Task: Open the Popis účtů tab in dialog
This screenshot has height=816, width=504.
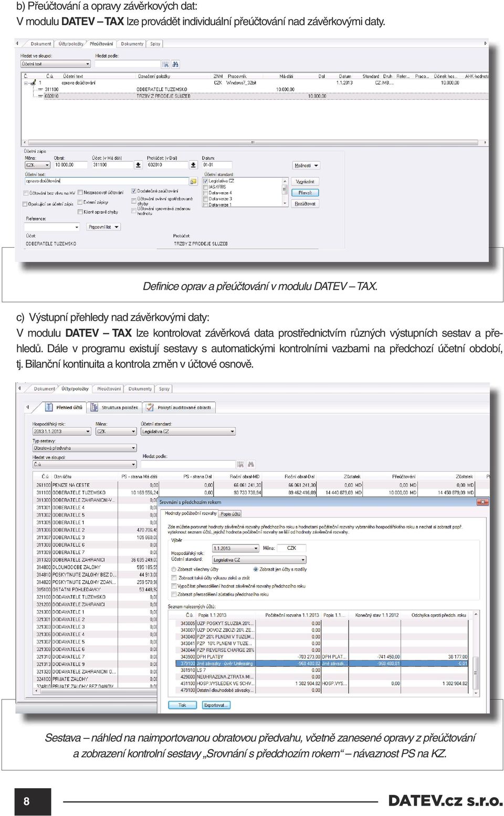Action: 230,514
